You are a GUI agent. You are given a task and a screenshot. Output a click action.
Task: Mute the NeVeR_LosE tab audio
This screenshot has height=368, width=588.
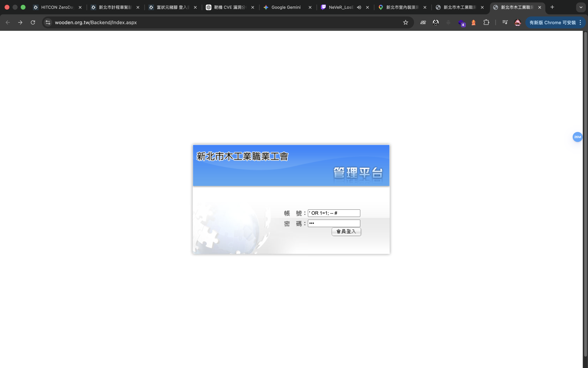click(x=359, y=7)
